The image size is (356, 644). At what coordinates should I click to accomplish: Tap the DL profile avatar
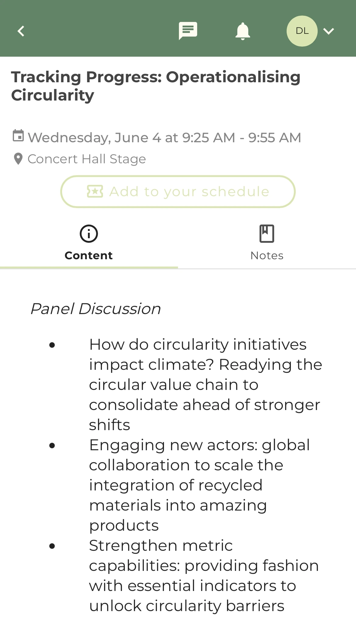click(x=302, y=31)
